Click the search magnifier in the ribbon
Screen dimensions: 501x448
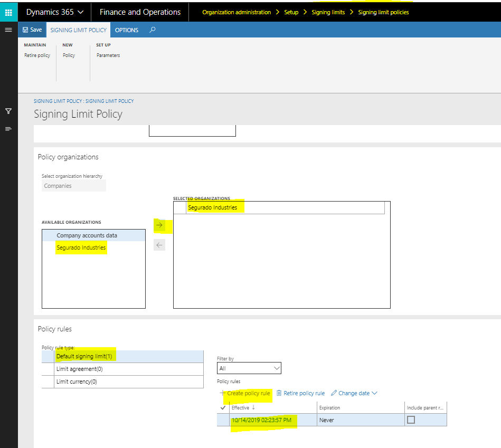coord(153,30)
